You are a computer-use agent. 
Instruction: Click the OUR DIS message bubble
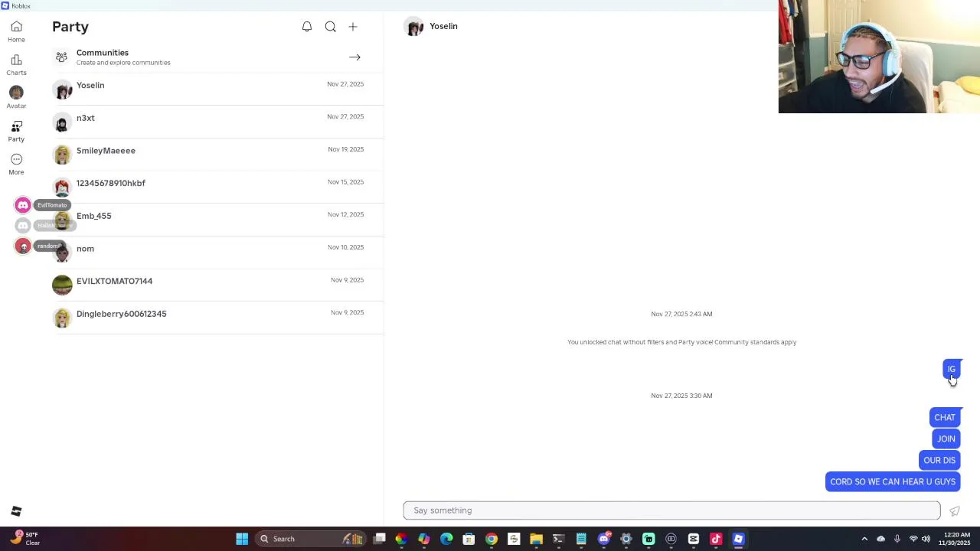pyautogui.click(x=939, y=461)
